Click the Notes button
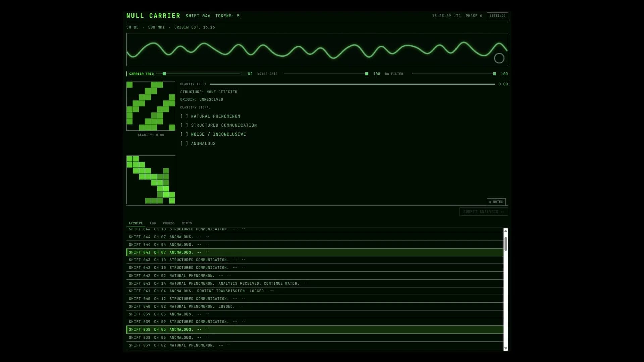 496,202
